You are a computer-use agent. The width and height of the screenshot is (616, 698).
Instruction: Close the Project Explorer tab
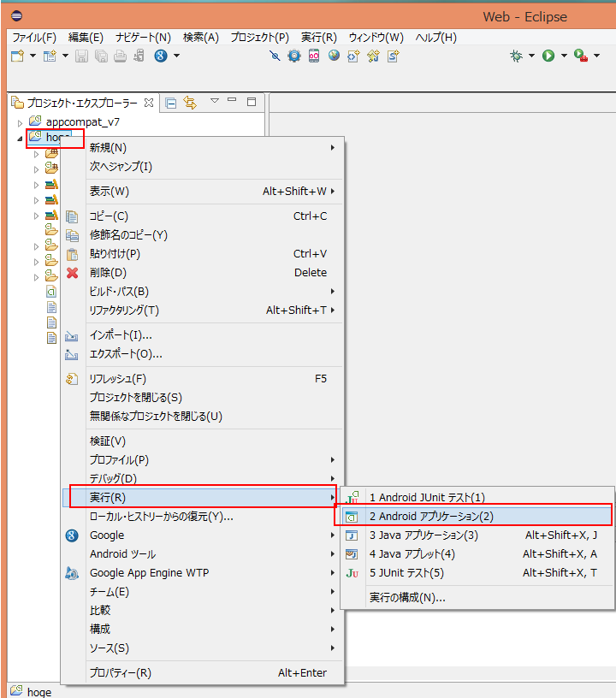149,103
